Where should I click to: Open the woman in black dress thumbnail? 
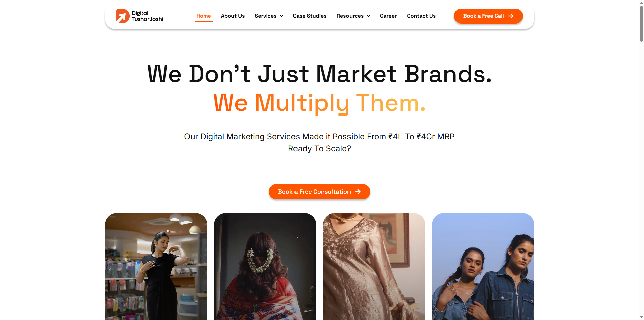pyautogui.click(x=156, y=266)
